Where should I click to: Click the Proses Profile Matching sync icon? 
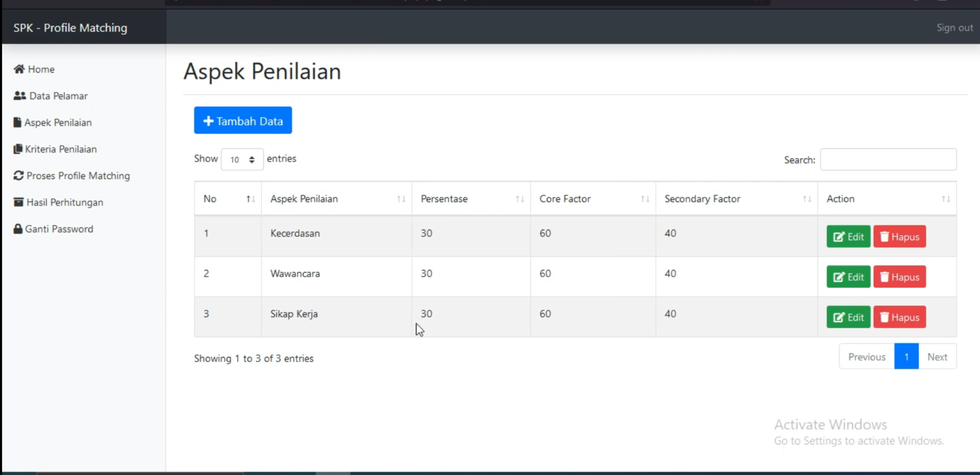click(18, 175)
